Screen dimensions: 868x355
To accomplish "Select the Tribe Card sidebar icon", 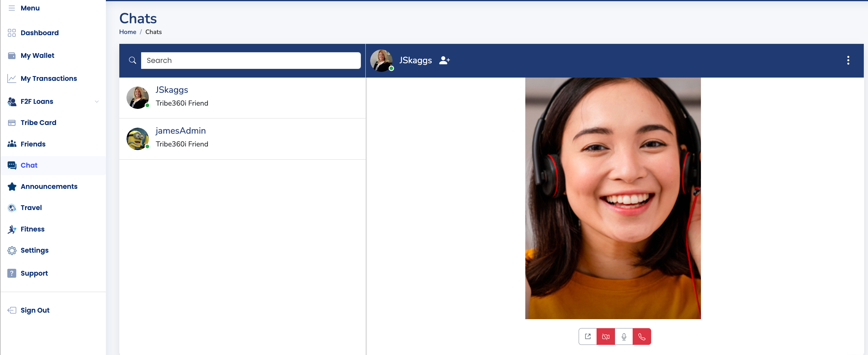I will [x=12, y=122].
